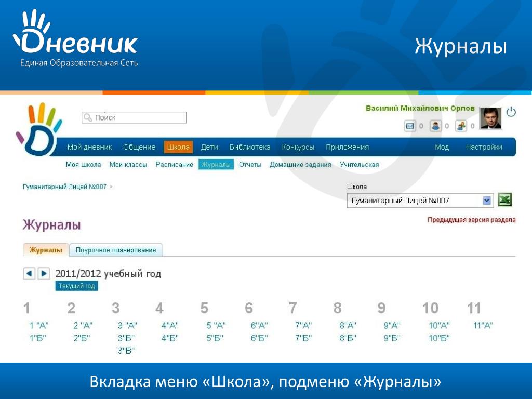Open journal for class 1"Б"

point(37,338)
